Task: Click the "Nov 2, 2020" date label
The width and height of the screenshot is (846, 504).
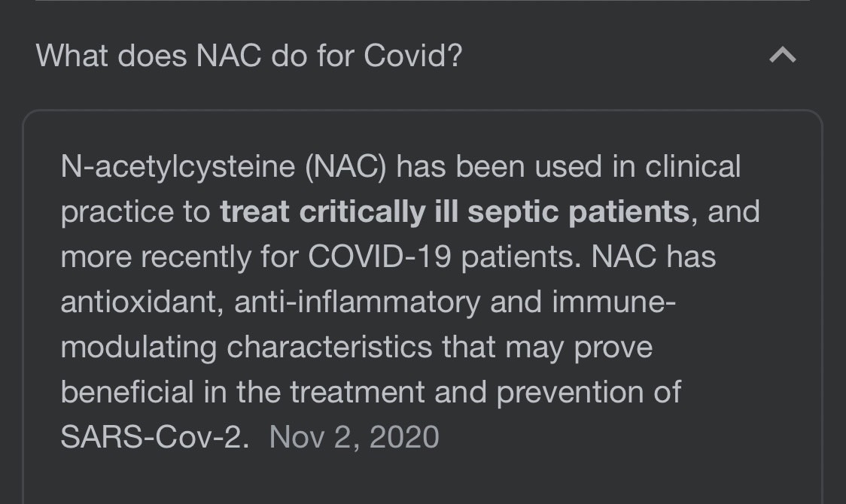Action: point(355,436)
